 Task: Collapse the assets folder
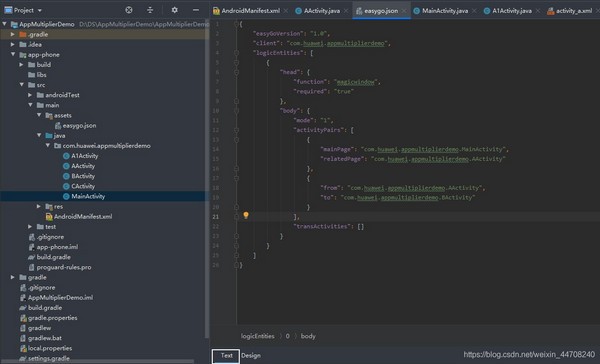point(39,115)
